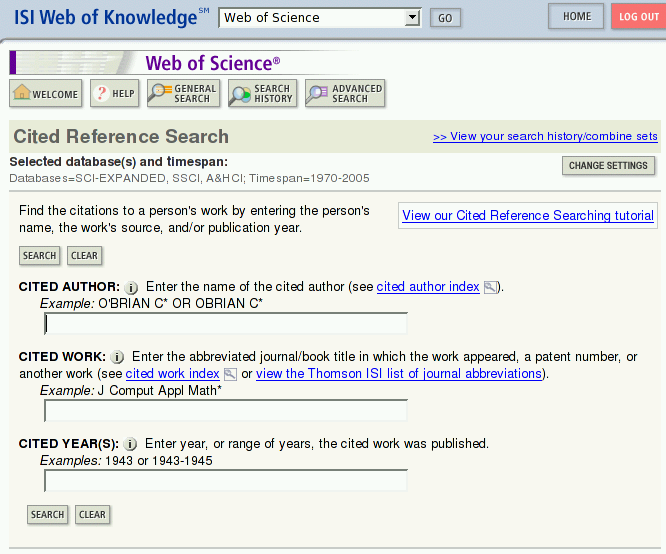Click the GO button
This screenshot has width=666, height=554.
445,18
